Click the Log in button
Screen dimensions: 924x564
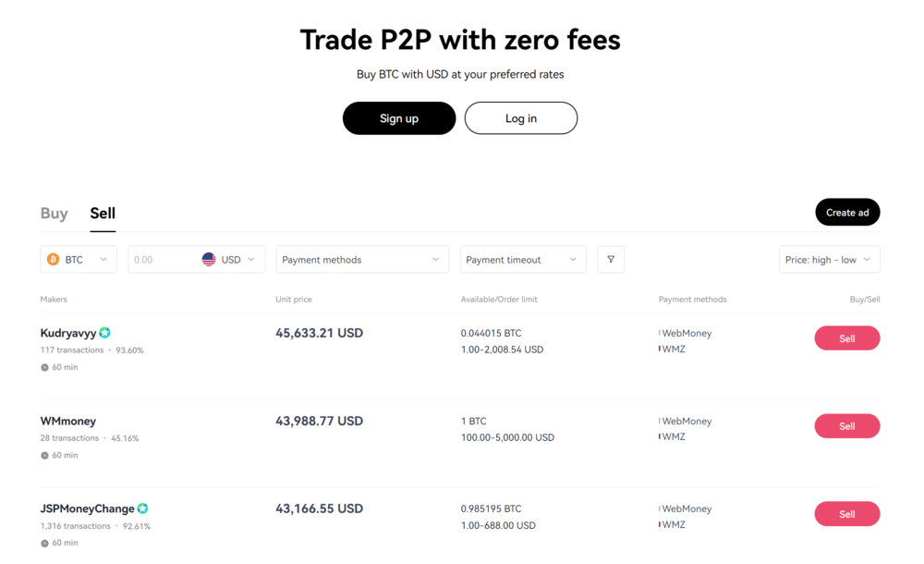[x=520, y=117]
